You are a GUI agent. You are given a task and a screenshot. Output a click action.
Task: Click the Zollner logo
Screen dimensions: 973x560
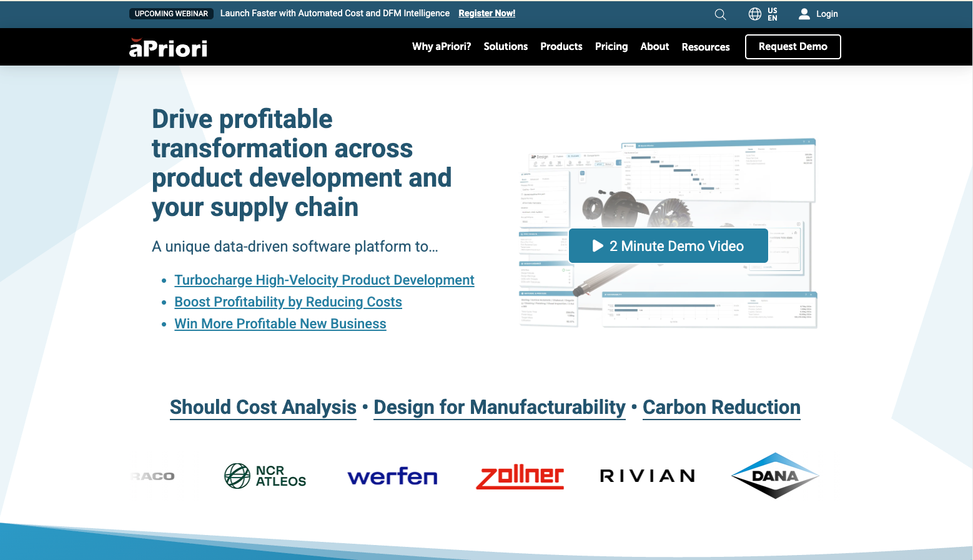[520, 476]
